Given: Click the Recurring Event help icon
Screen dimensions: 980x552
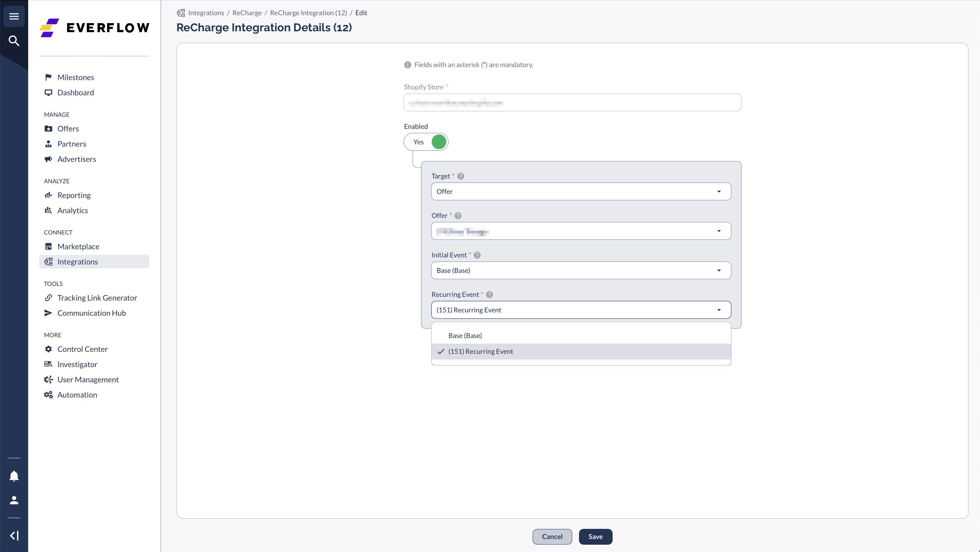Looking at the screenshot, I should click(x=490, y=295).
